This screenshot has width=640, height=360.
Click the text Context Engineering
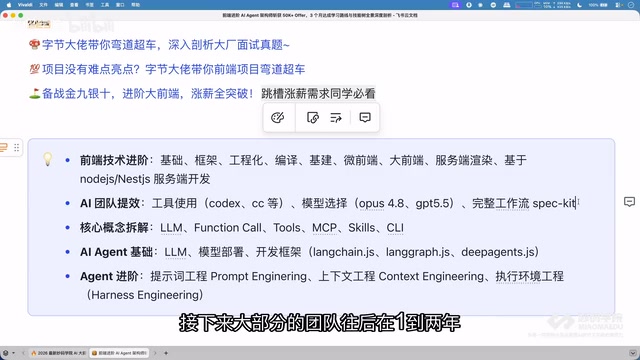pyautogui.click(x=431, y=277)
